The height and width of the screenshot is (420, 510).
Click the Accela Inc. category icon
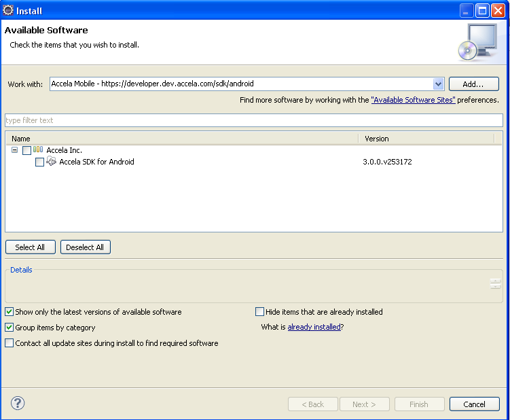38,150
